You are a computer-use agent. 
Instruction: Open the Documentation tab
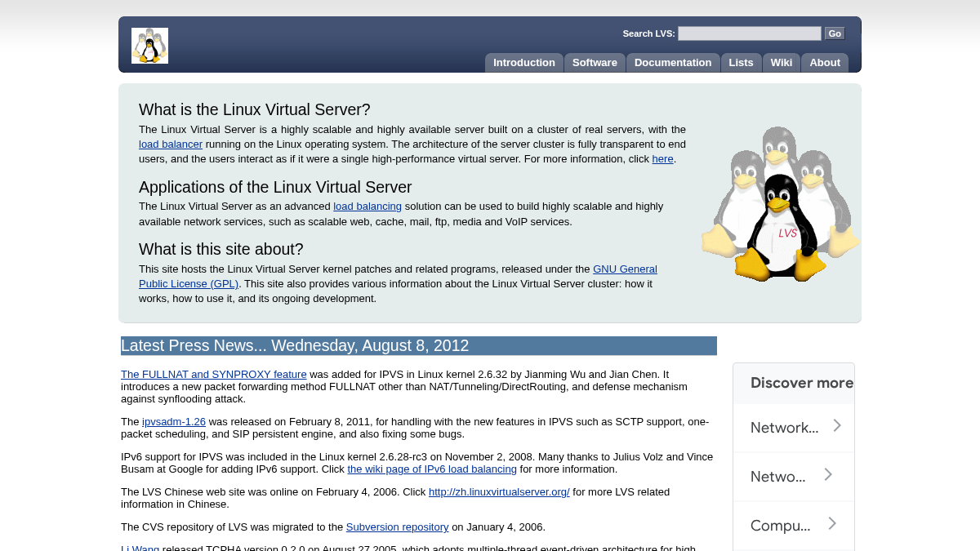[673, 63]
